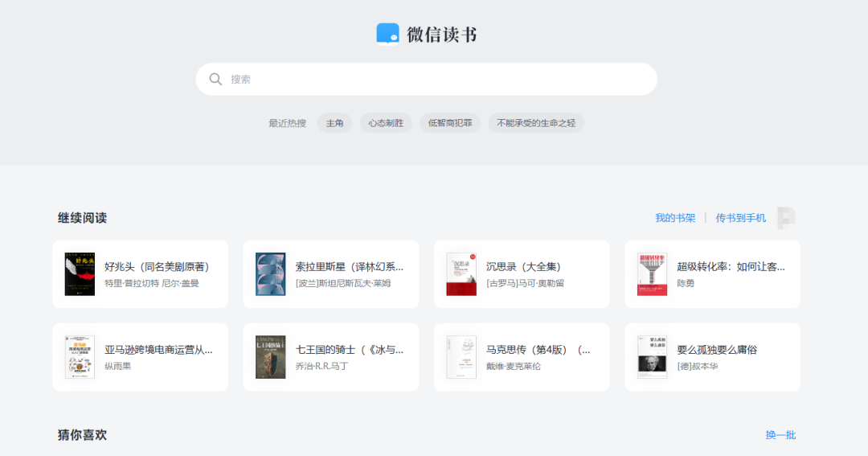The height and width of the screenshot is (456, 868).
Task: Click author [波兰]斯坦尼斯瓦夫·莱姆
Action: 343,283
